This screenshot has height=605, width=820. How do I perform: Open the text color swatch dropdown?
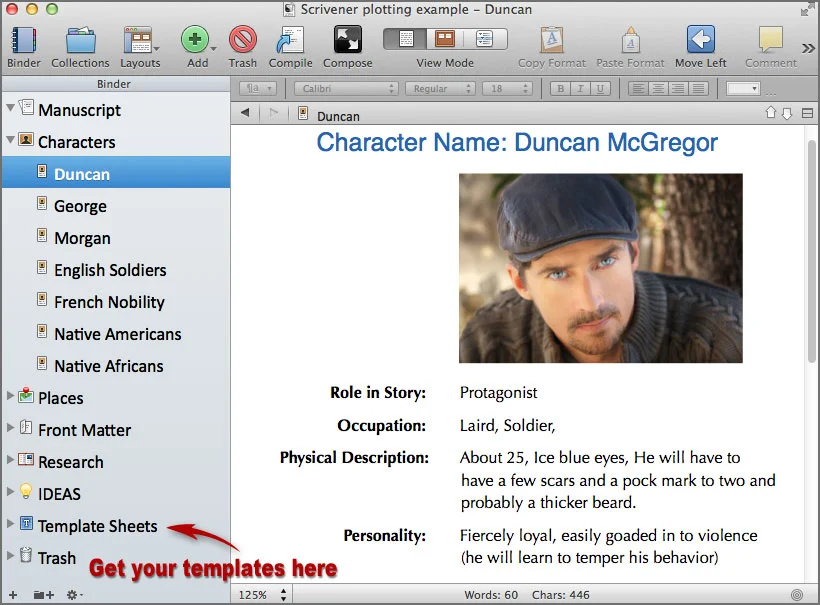tap(743, 89)
